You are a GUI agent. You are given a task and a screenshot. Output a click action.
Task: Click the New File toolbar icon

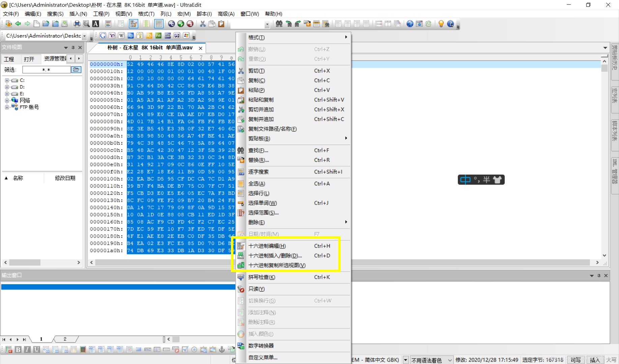click(x=36, y=24)
